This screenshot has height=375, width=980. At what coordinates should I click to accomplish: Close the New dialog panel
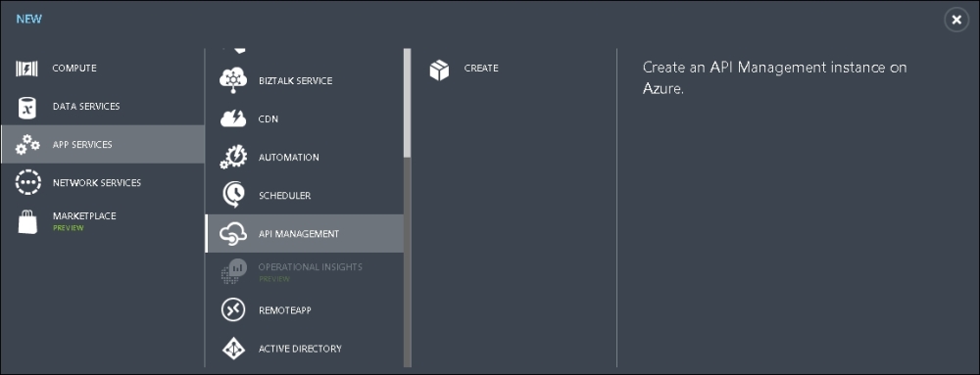click(x=956, y=20)
